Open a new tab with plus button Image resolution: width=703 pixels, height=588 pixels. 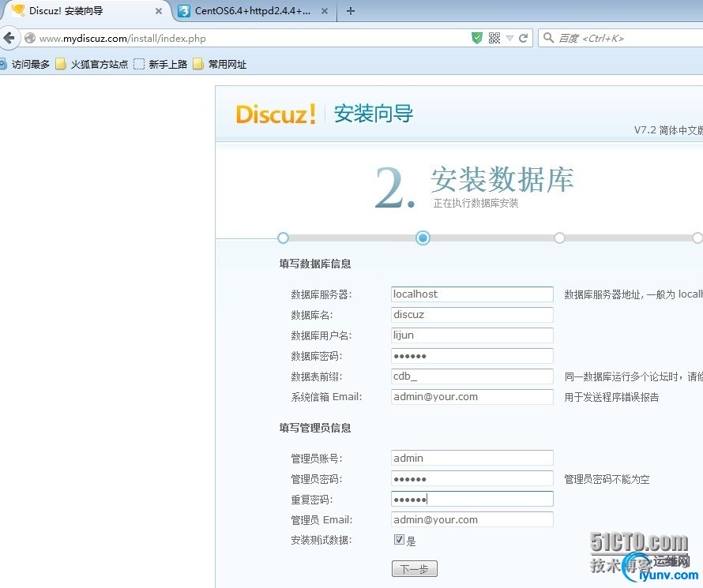pyautogui.click(x=351, y=11)
